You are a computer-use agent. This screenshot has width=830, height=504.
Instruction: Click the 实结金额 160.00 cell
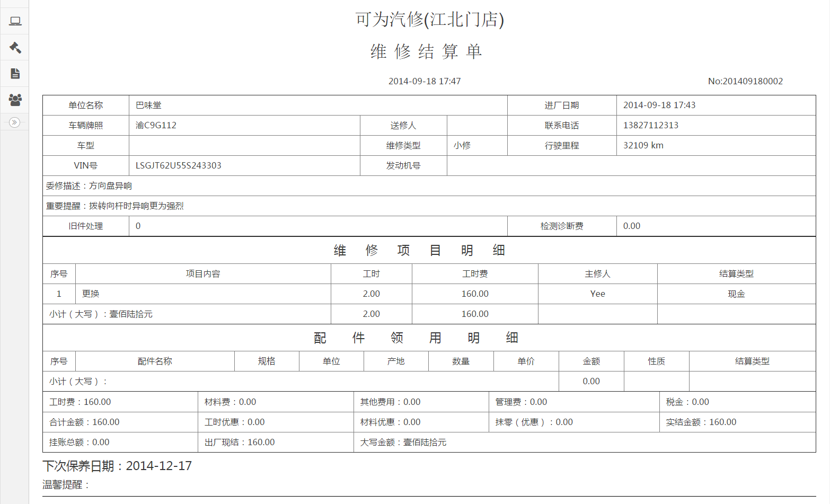click(x=701, y=422)
